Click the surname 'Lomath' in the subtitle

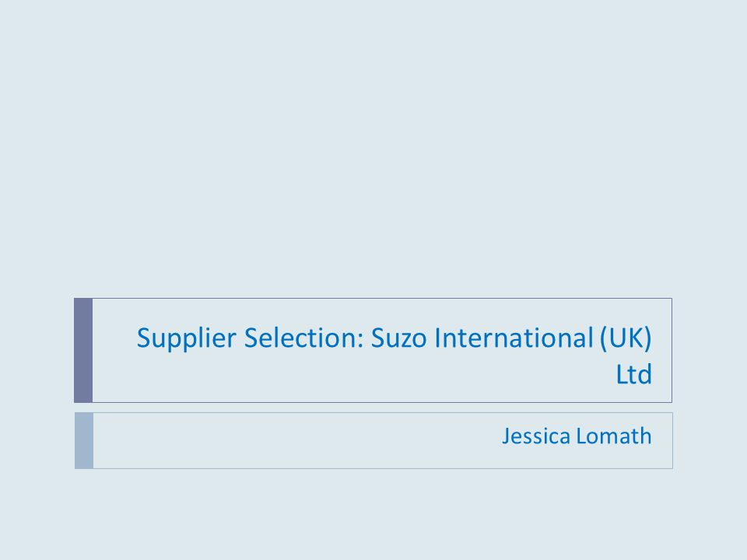pos(614,436)
